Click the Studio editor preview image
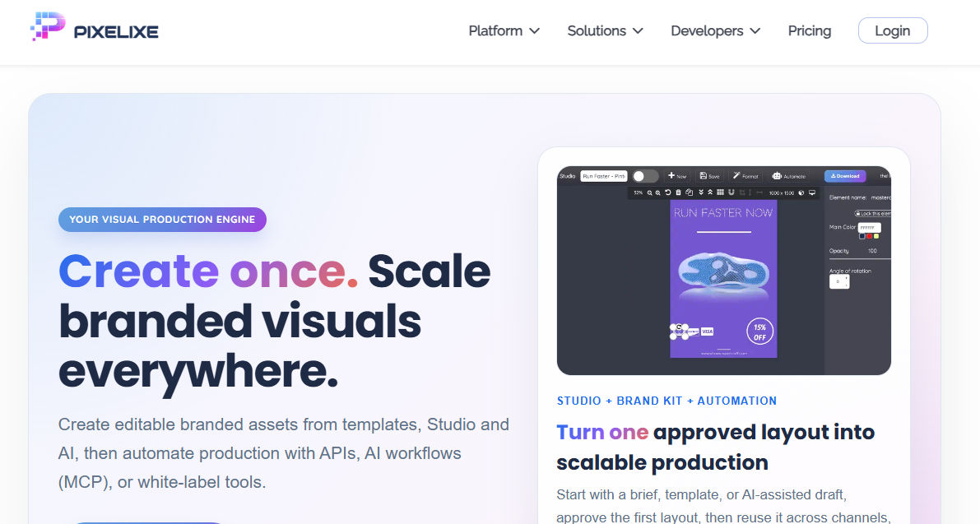This screenshot has height=524, width=980. pyautogui.click(x=724, y=271)
